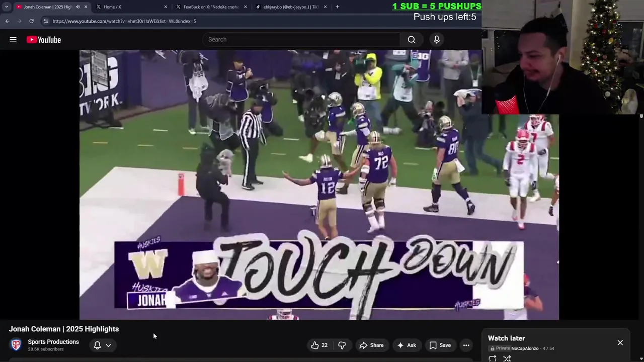Open a new browser tab
The image size is (644, 362).
[x=337, y=7]
